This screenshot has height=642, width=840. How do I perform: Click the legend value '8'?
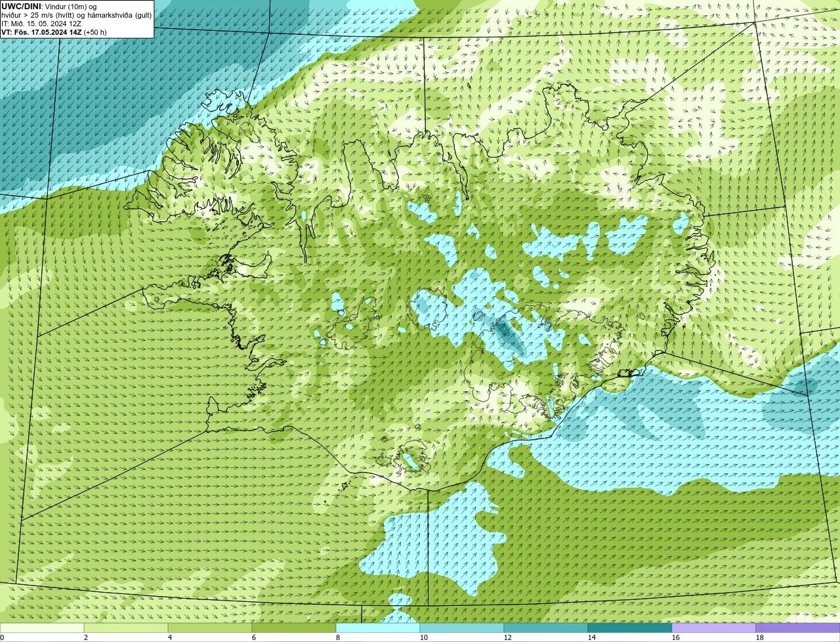click(x=338, y=637)
